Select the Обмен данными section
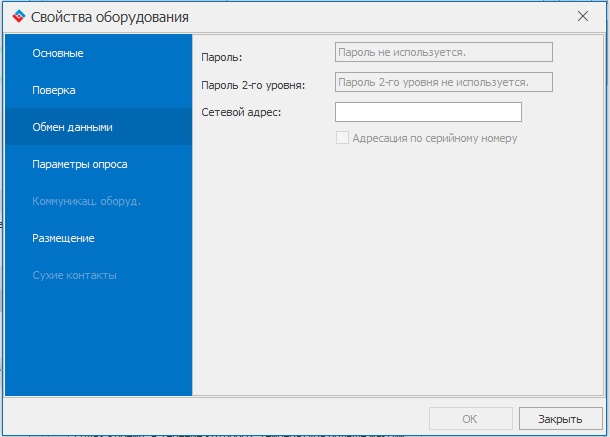The width and height of the screenshot is (610, 437). click(x=98, y=127)
